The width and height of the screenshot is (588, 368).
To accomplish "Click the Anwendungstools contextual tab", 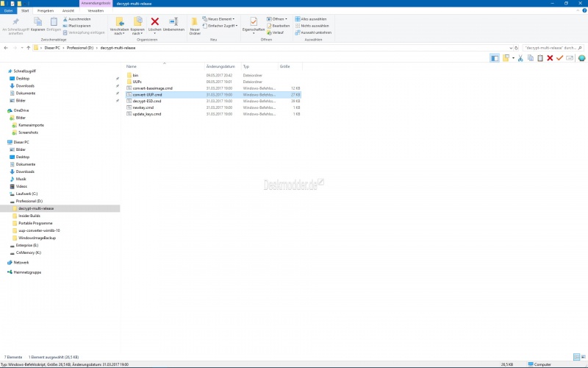I will pos(96,4).
